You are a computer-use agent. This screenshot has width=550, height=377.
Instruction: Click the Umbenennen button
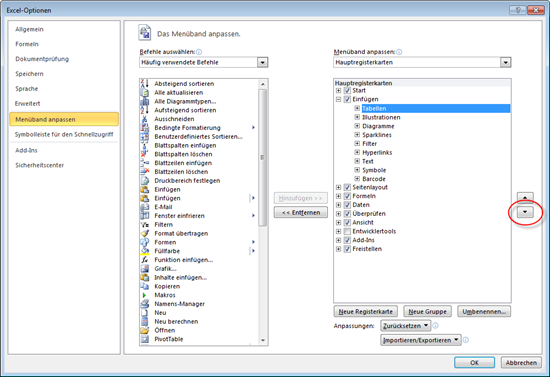click(484, 311)
